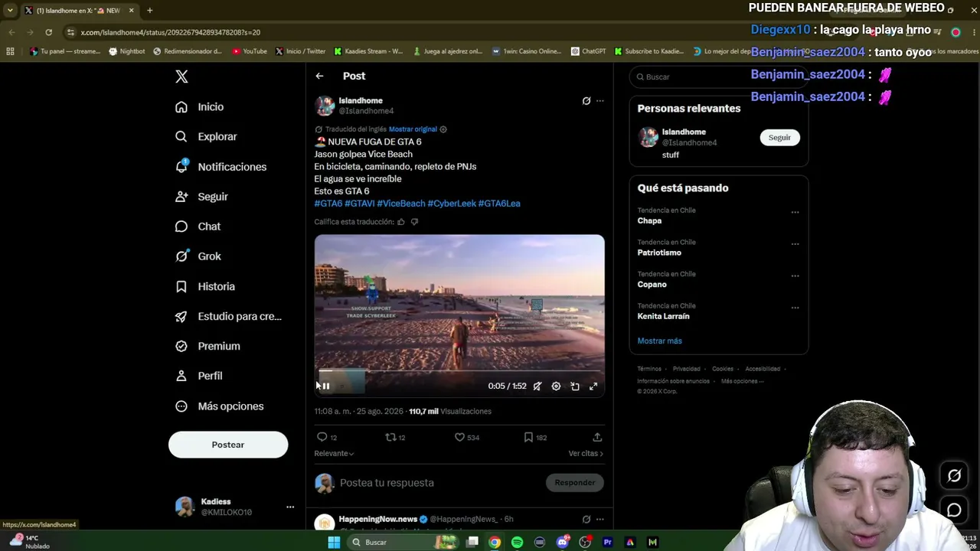Click the #ViceBeach hashtag
Image resolution: width=980 pixels, height=551 pixels.
[x=401, y=204]
